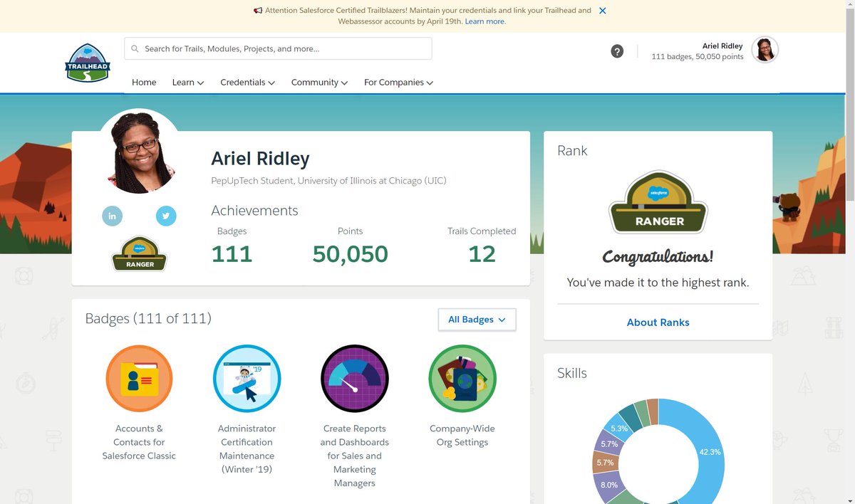
Task: Expand the Community menu
Action: tap(320, 83)
